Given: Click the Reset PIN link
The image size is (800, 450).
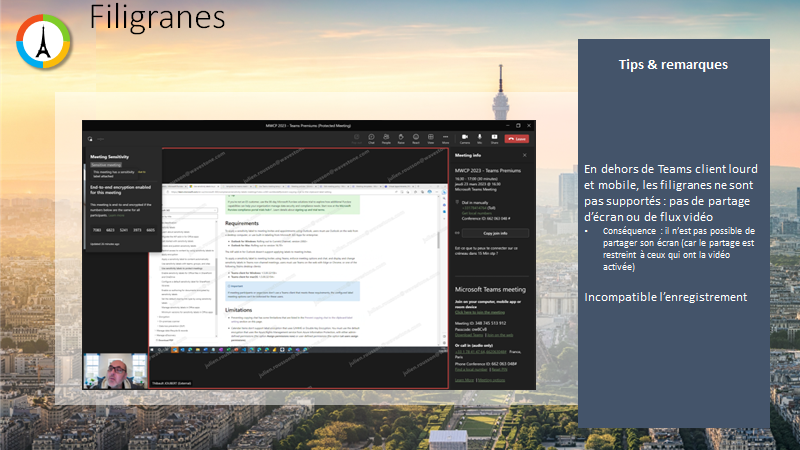Looking at the screenshot, I should 499,369.
